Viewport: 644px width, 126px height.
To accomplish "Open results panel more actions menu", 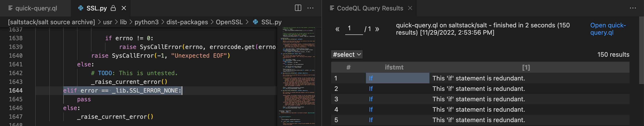I will pyautogui.click(x=633, y=8).
